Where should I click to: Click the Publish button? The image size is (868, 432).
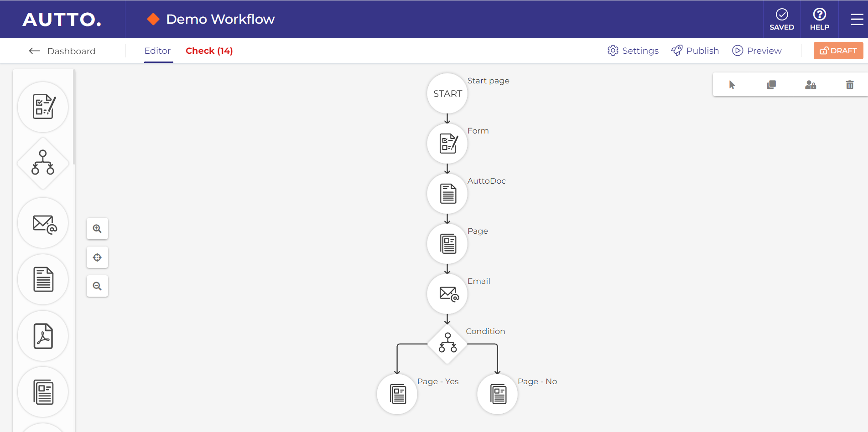coord(695,51)
